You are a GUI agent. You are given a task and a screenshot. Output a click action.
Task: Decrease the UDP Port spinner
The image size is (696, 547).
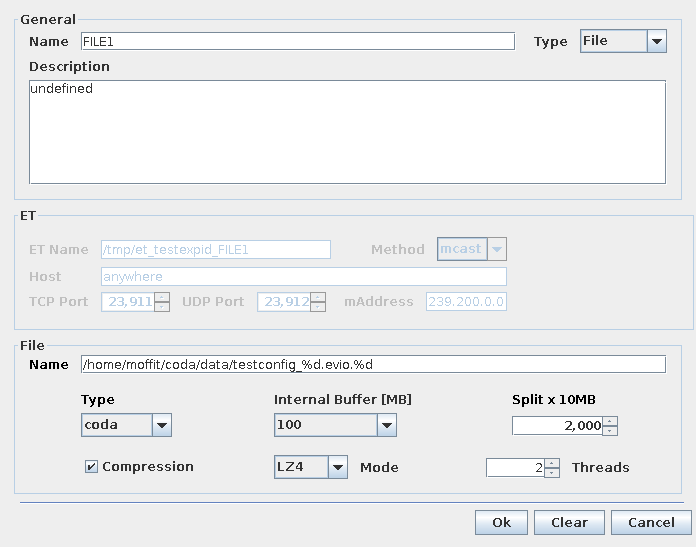pyautogui.click(x=318, y=307)
